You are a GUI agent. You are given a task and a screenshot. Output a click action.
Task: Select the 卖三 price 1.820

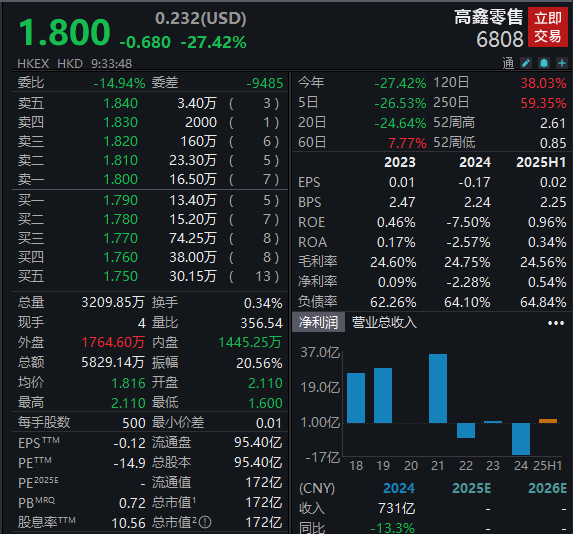(x=121, y=141)
